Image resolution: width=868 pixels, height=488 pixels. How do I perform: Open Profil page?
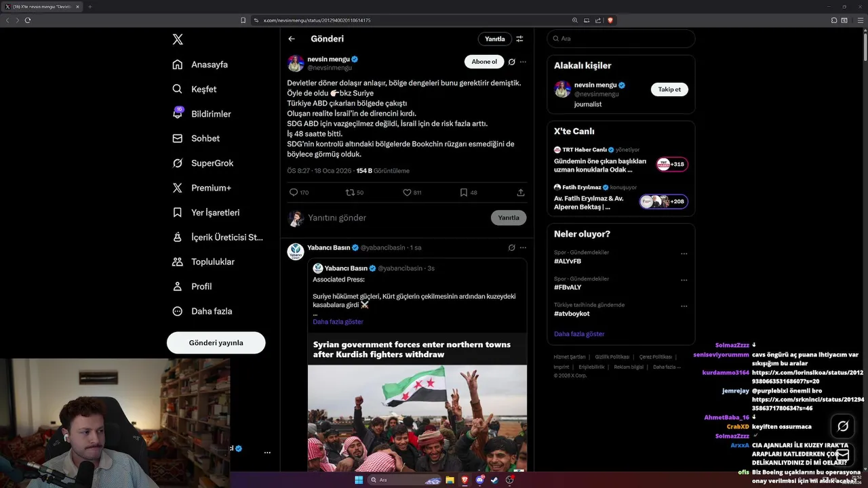pyautogui.click(x=192, y=287)
